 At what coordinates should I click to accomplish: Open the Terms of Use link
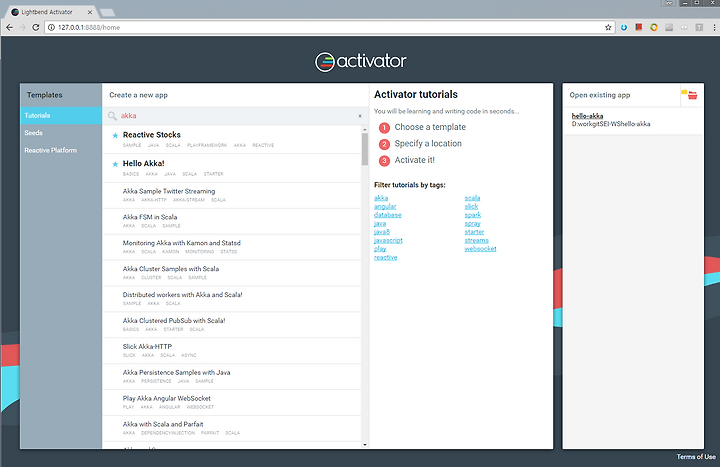click(x=696, y=457)
